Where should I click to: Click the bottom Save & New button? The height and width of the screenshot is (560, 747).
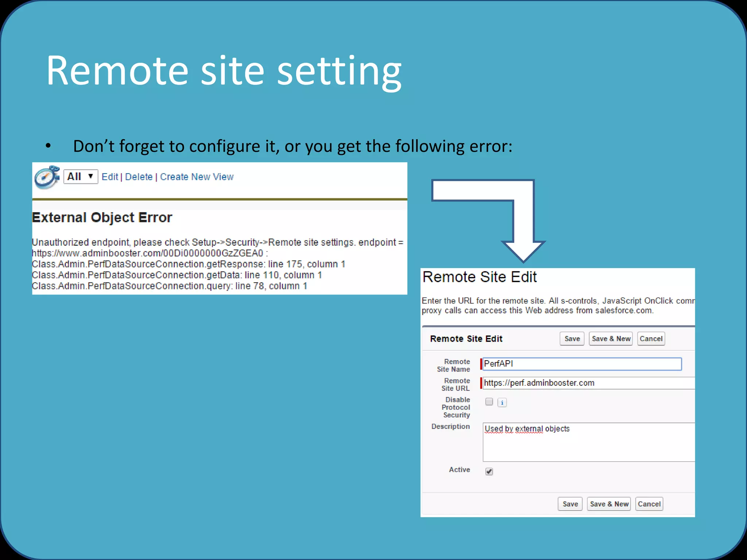coord(609,504)
